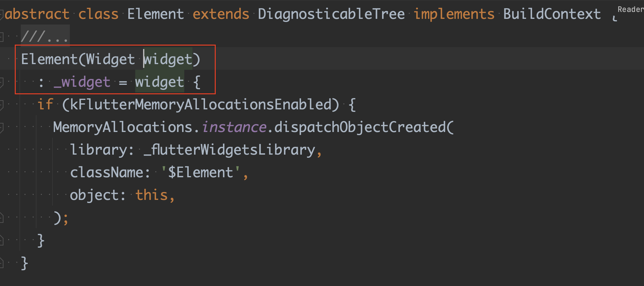Collapse the if kFlutterMemoryAllocationsEnabled block fold
Viewport: 644px width, 286px height.
[1, 105]
